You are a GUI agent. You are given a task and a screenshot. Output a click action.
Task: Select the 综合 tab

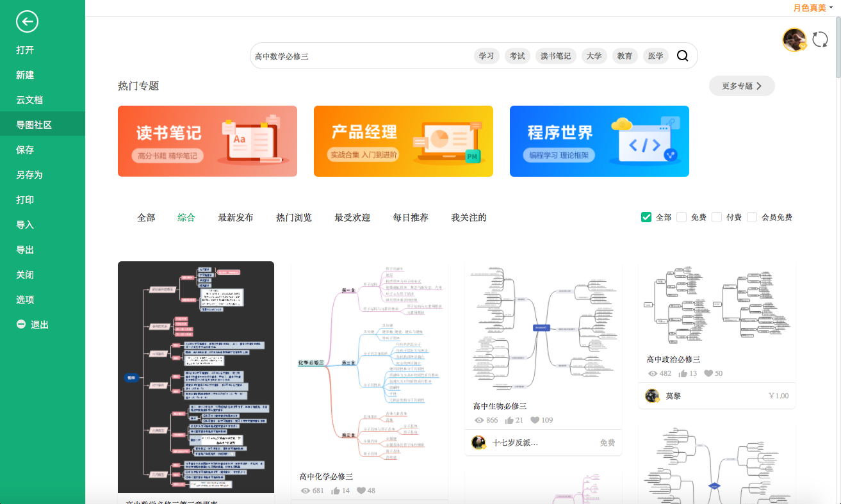coord(186,218)
